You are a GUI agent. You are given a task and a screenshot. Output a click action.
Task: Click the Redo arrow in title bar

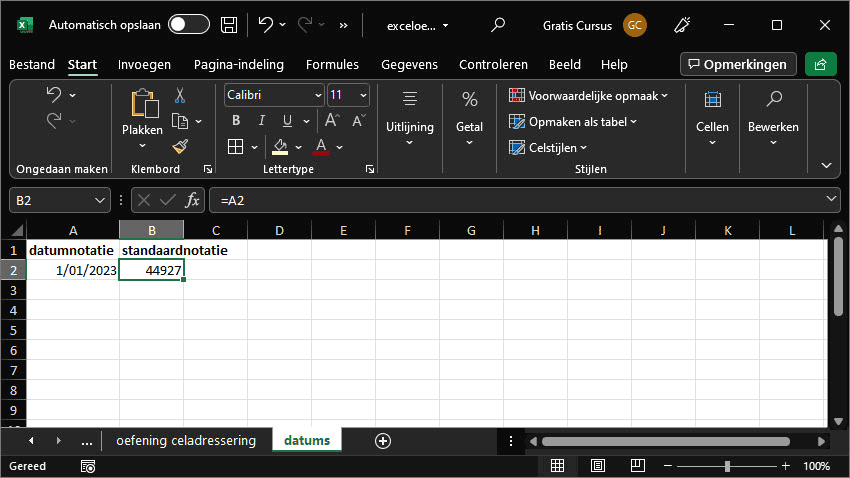coord(305,24)
